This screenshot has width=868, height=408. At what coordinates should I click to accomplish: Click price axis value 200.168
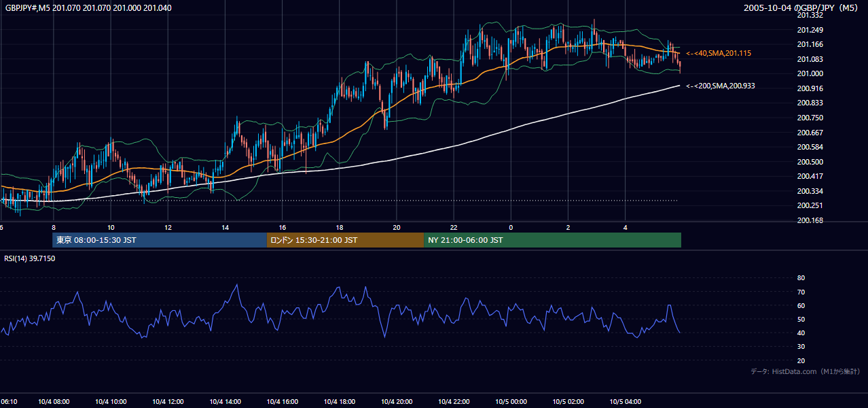tap(810, 220)
